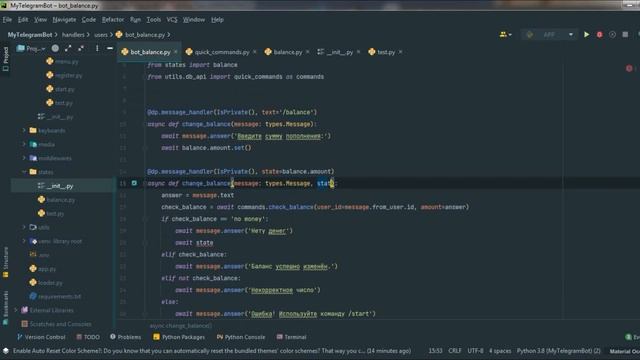This screenshot has height=360, width=640.
Task: Open the Navigate menu
Action: (x=64, y=20)
